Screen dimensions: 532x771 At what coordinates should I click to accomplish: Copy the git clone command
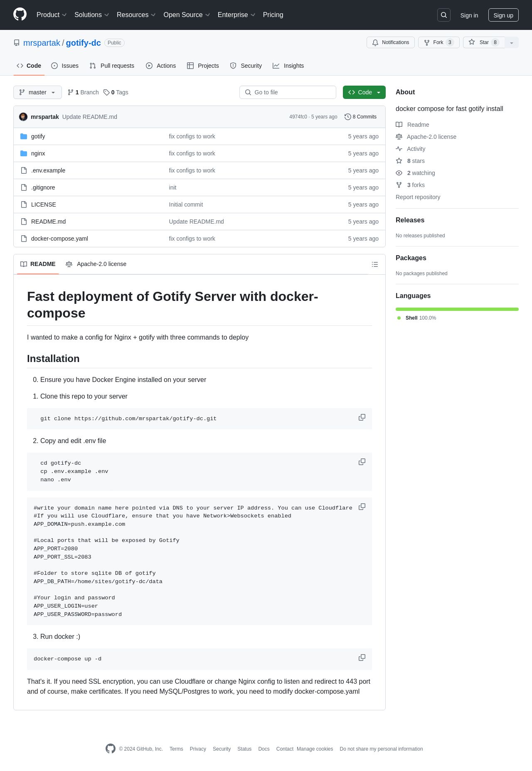pos(362,417)
